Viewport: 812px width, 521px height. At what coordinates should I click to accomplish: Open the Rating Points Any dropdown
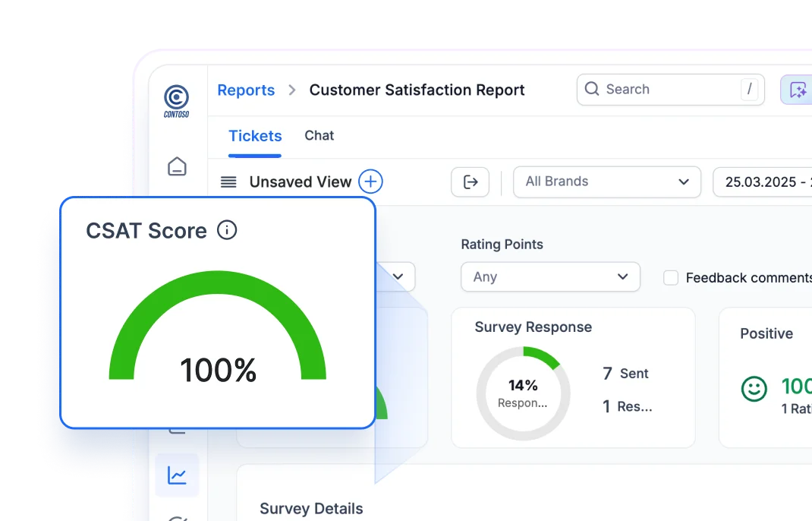tap(549, 276)
